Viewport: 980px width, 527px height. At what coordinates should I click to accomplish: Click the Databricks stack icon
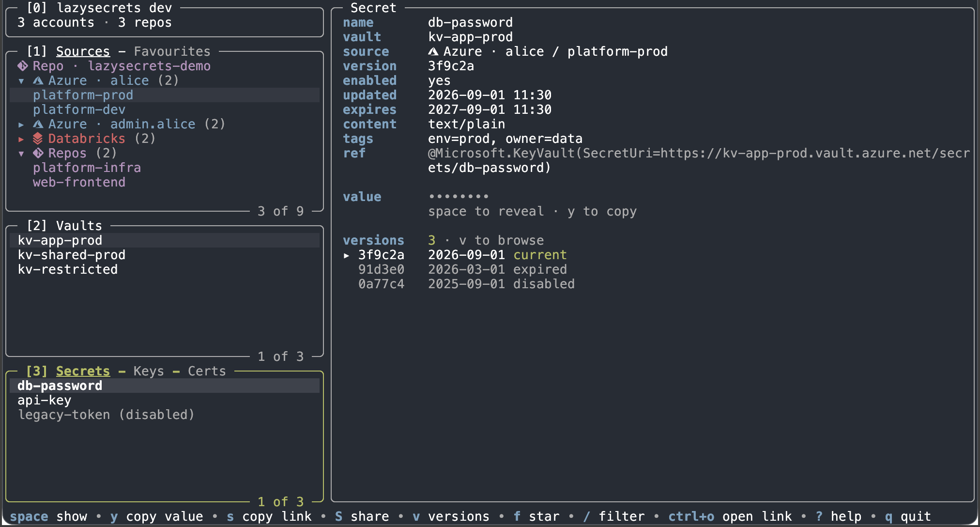click(x=38, y=139)
